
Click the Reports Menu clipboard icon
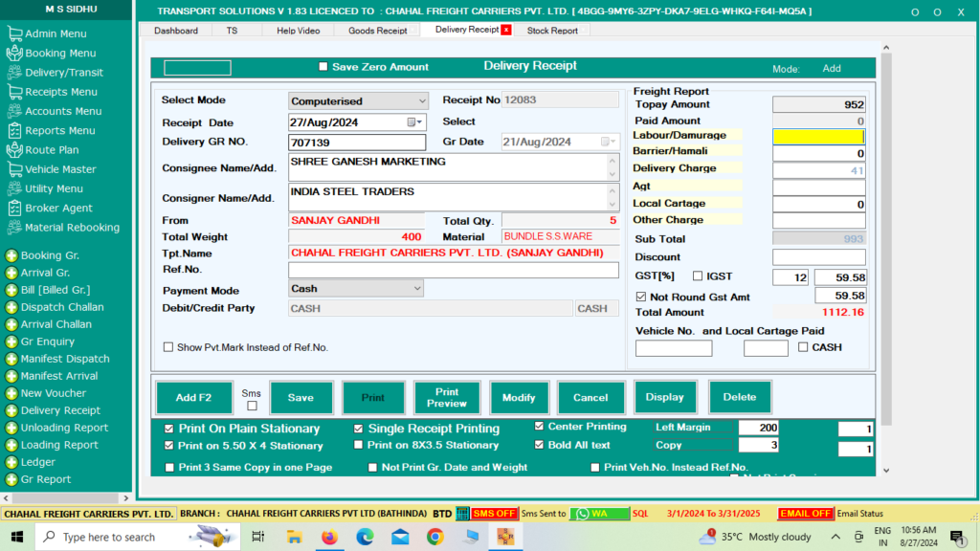point(14,131)
